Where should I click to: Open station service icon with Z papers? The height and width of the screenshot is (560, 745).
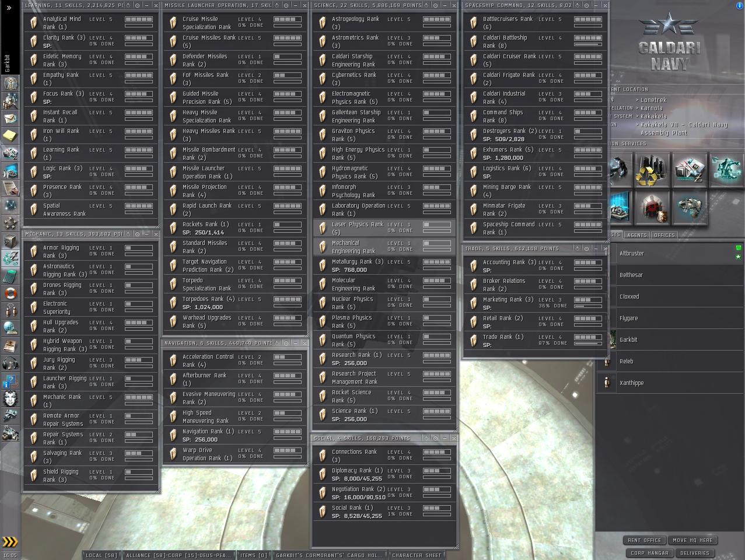(x=690, y=170)
